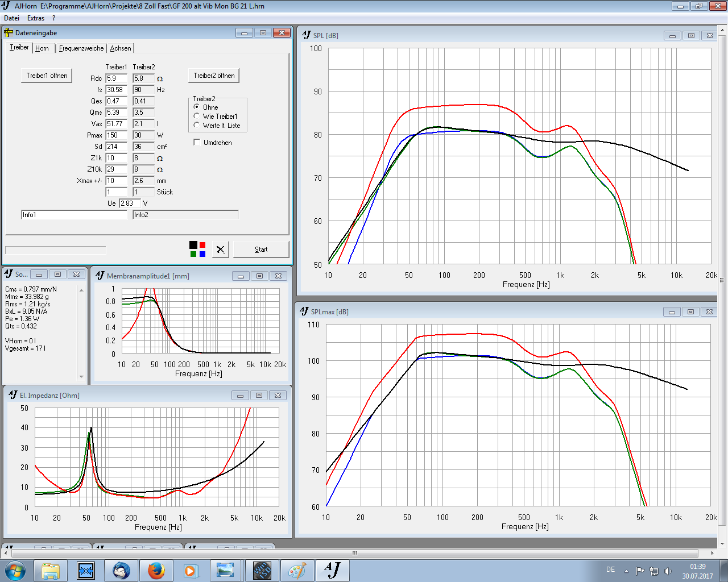Launch Thunderbird from the taskbar
This screenshot has width=728, height=582.
[121, 571]
